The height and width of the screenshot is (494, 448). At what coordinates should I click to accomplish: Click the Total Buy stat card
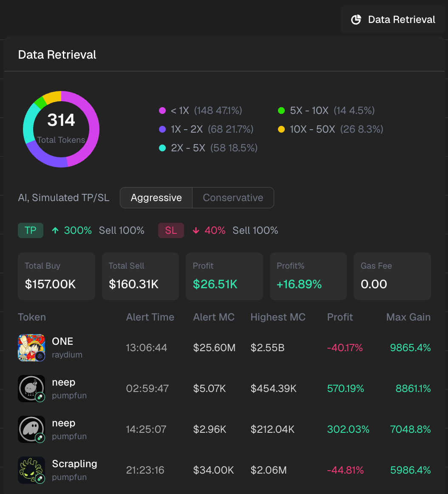click(57, 276)
